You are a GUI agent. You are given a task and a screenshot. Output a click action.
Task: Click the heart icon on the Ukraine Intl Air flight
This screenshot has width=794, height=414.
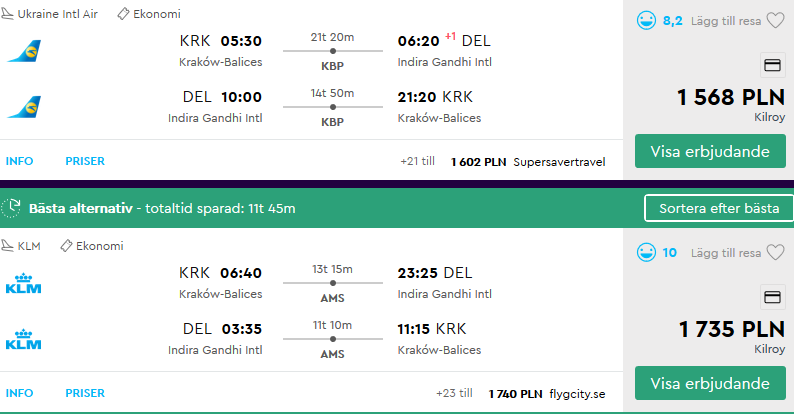pyautogui.click(x=775, y=21)
